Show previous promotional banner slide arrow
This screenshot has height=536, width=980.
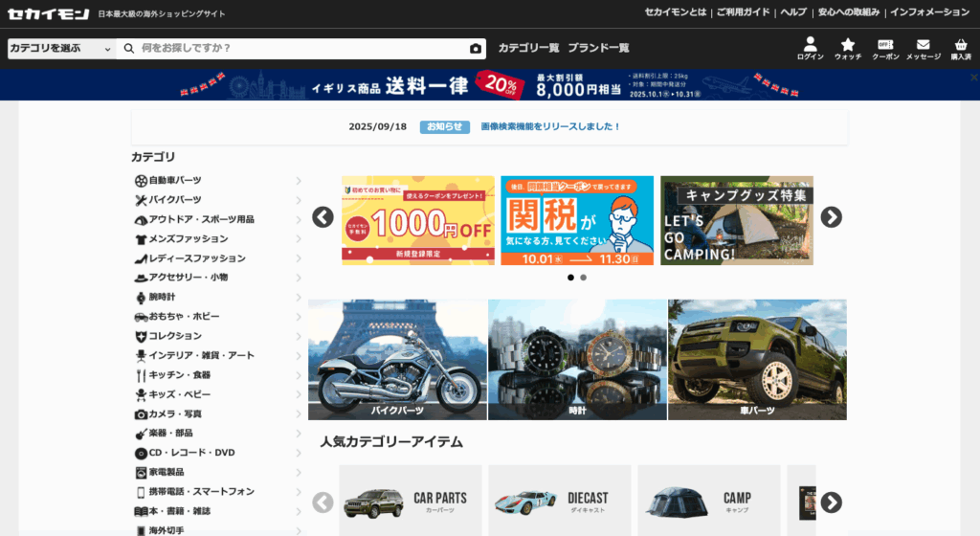(x=323, y=217)
